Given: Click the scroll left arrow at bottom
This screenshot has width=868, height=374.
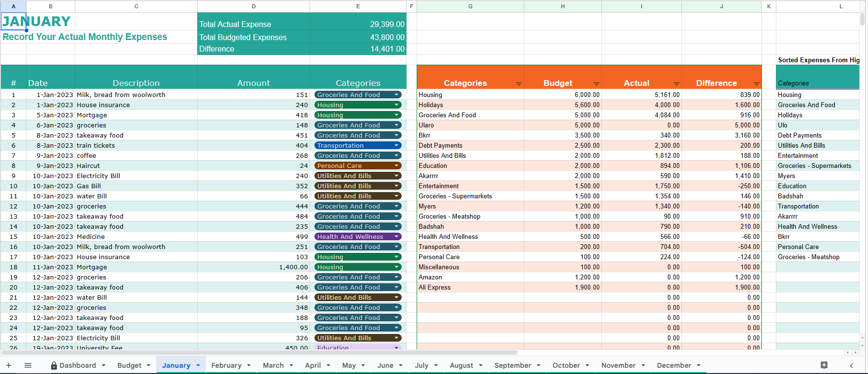Looking at the screenshot, I should click(x=848, y=352).
